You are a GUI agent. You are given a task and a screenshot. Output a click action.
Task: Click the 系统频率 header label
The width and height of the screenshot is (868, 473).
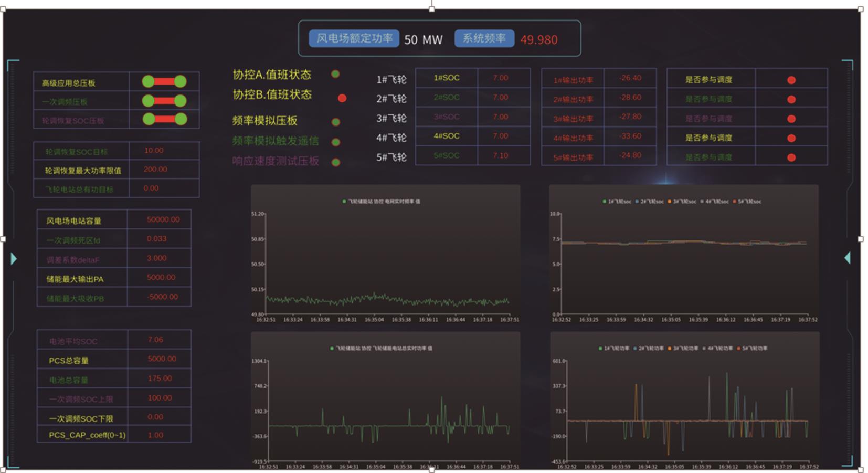[x=484, y=39]
